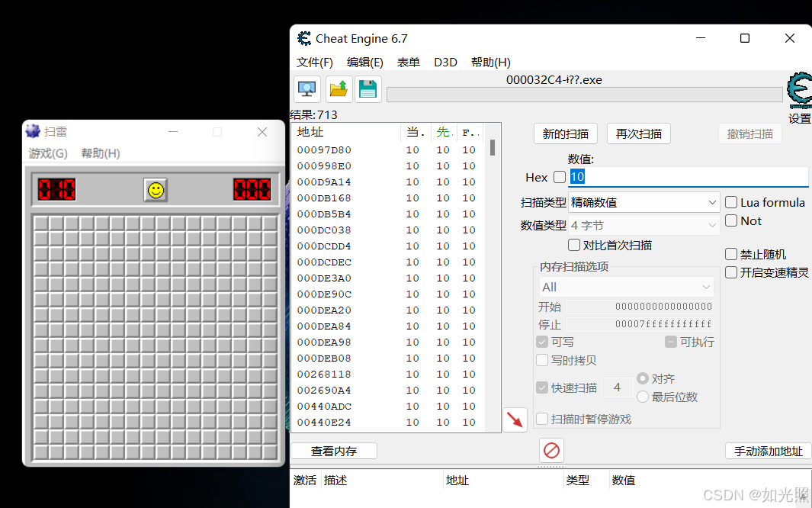Select address row 00097D80

390,150
